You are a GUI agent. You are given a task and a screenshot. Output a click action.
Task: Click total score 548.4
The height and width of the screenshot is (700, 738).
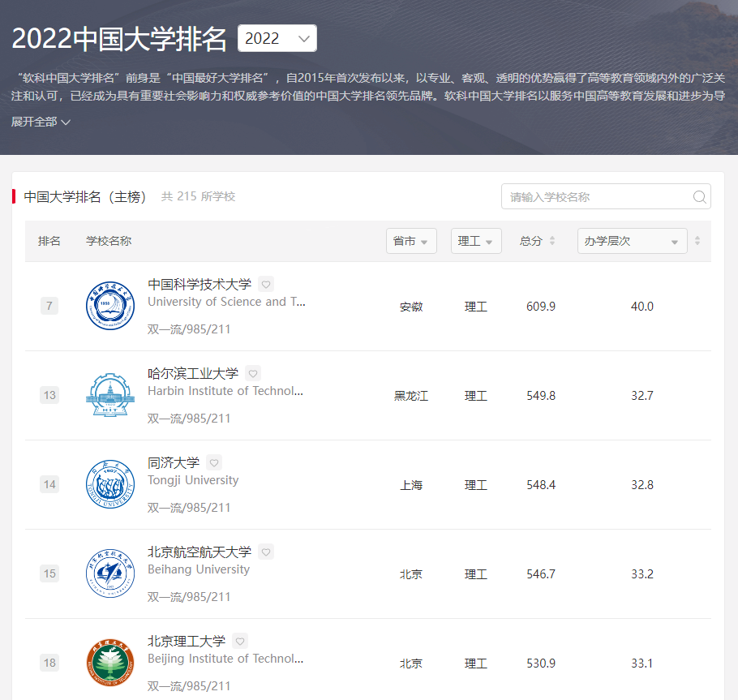[x=541, y=485]
